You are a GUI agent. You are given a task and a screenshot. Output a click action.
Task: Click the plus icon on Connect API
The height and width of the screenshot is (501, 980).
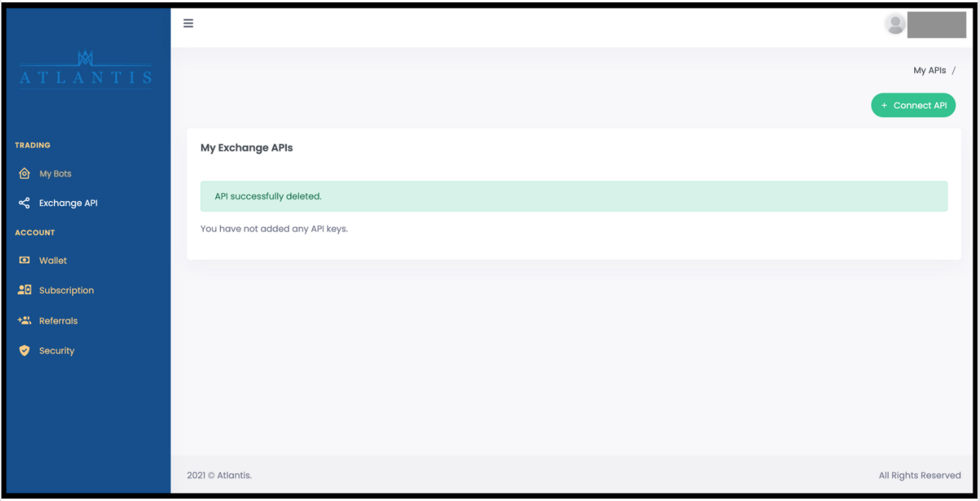click(884, 105)
